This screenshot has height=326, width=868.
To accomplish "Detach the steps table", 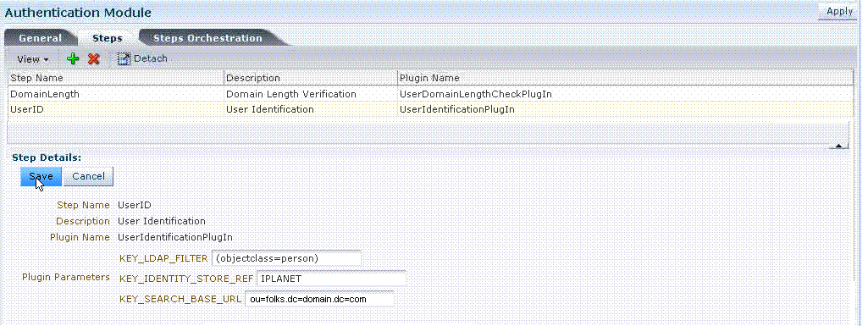I will point(142,58).
